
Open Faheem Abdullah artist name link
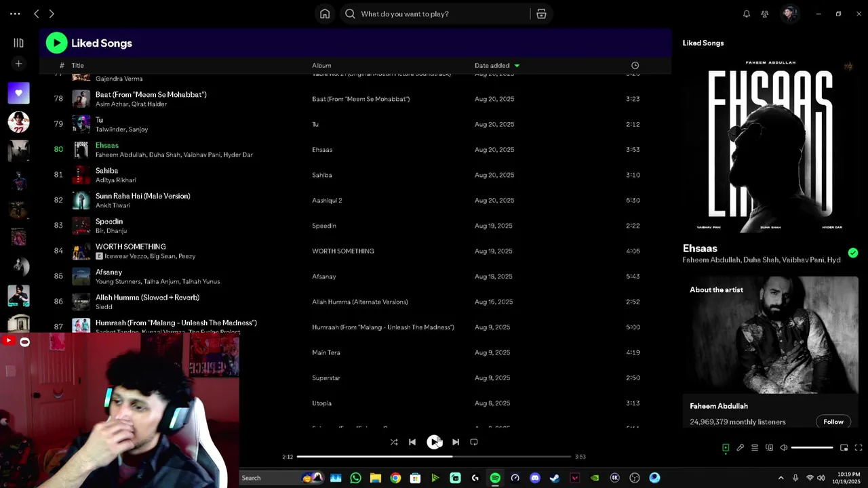[719, 406]
